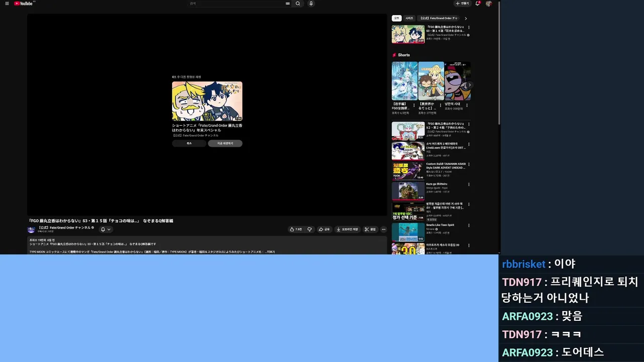Open options for 발푸밤 video
Screen dimensions: 644x362
click(x=469, y=205)
